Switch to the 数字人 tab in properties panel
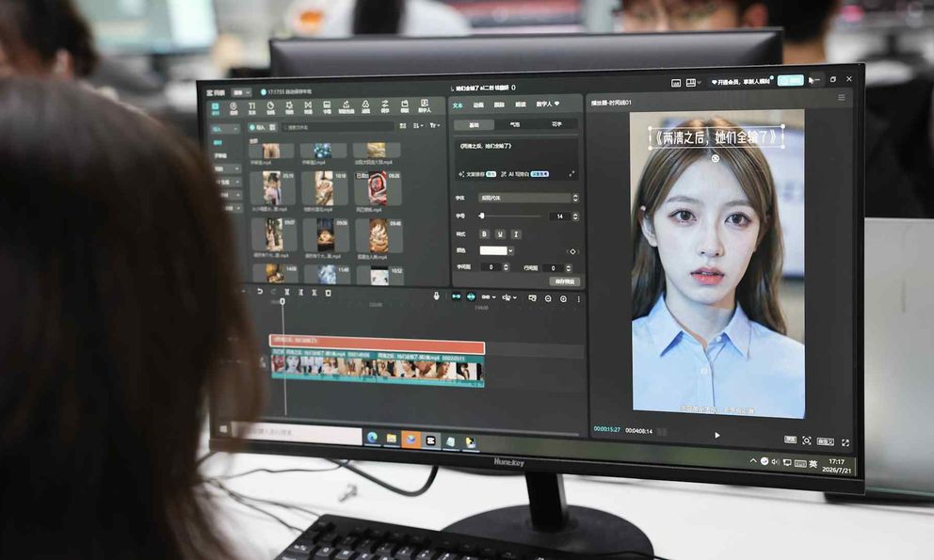Viewport: 934px width, 560px height. [x=547, y=104]
